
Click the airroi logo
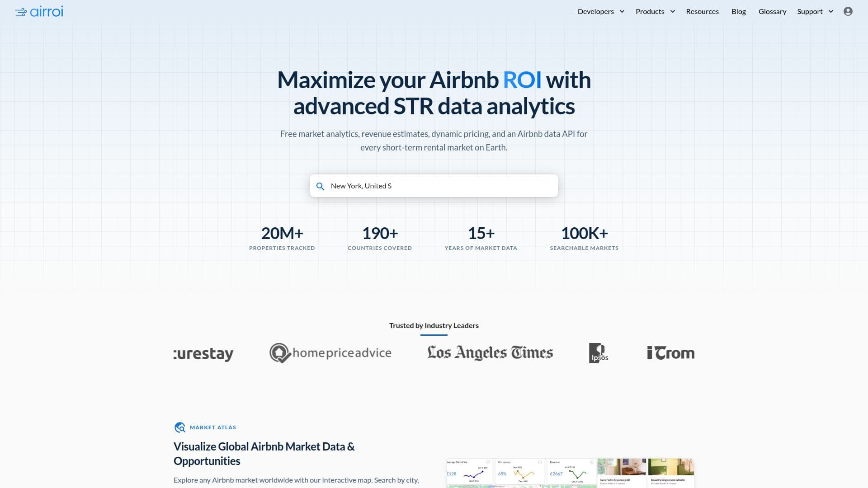tap(39, 11)
